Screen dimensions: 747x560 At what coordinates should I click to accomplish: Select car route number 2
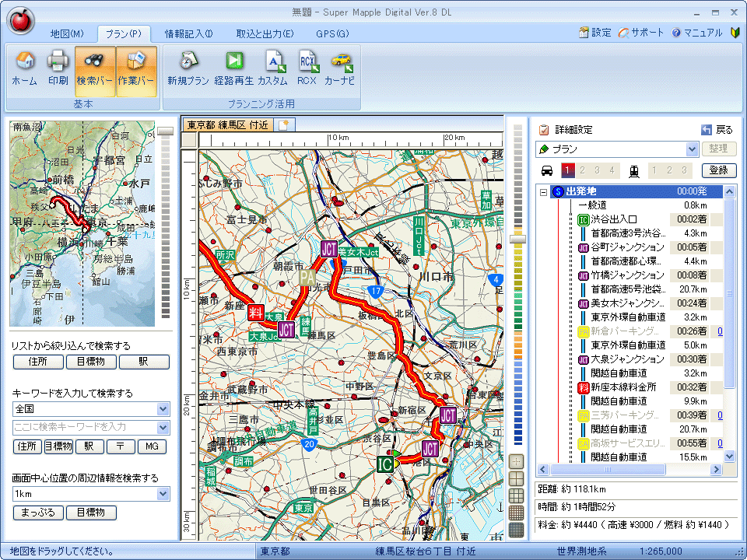point(582,170)
